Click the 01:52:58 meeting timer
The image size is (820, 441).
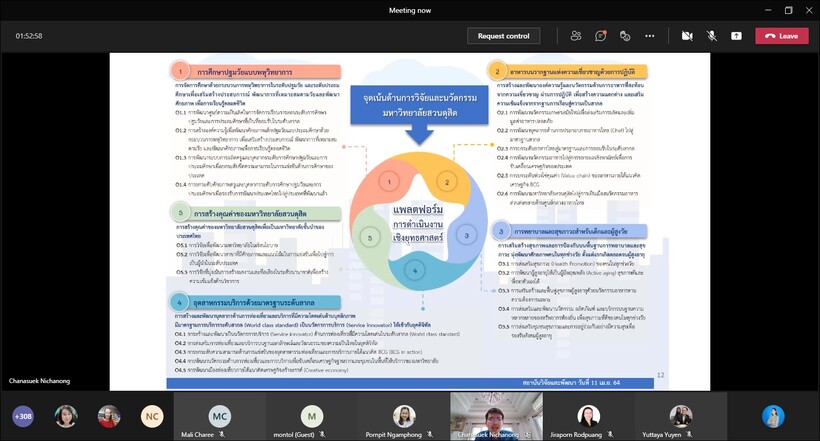29,36
